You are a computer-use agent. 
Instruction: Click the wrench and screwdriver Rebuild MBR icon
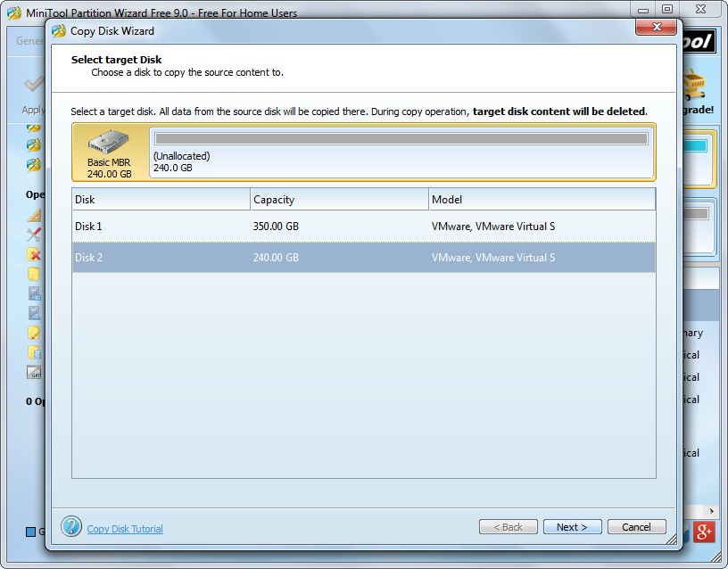[x=34, y=235]
